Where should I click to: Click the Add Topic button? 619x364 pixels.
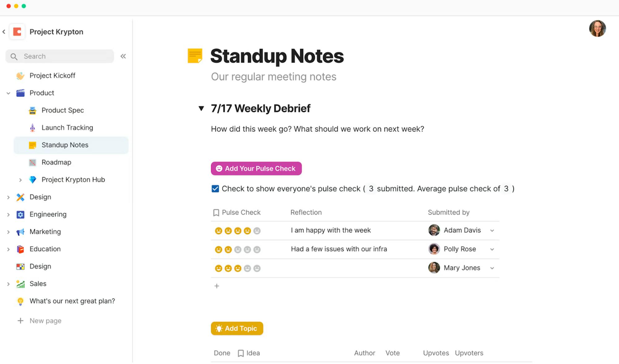coord(237,328)
